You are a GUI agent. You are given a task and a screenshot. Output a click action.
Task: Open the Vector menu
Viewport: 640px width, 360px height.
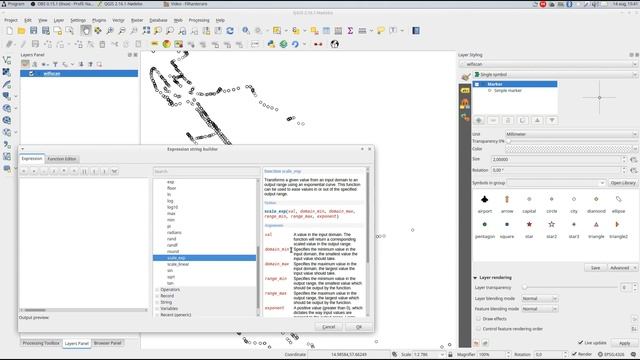[x=118, y=20]
